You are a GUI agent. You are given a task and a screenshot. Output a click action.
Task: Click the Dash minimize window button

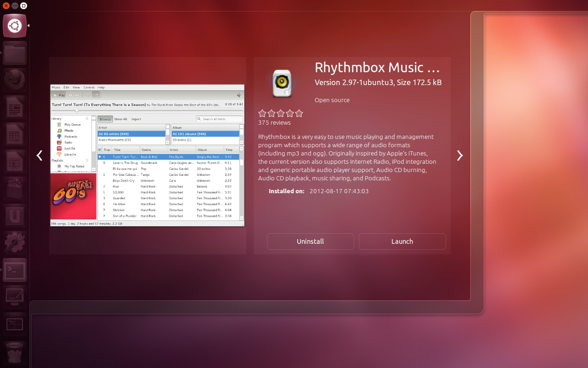15,6
